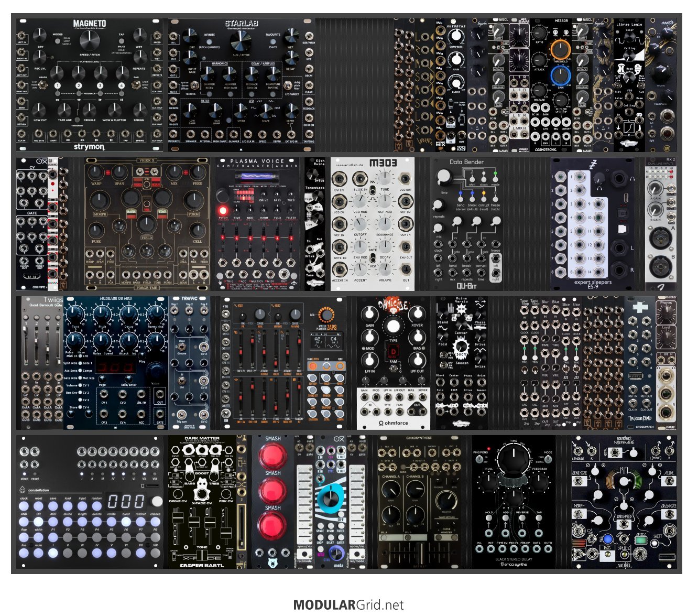Open the Librae Legio module
This screenshot has width=698, height=616.
629,85
